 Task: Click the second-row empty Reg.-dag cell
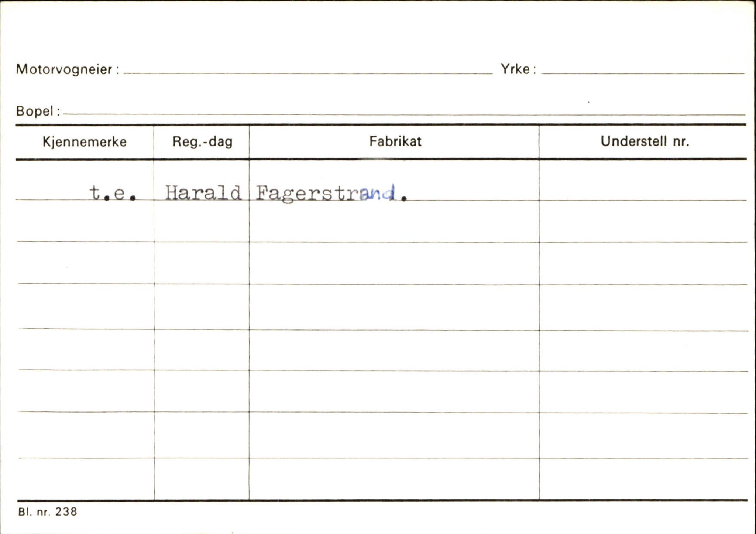(x=202, y=222)
